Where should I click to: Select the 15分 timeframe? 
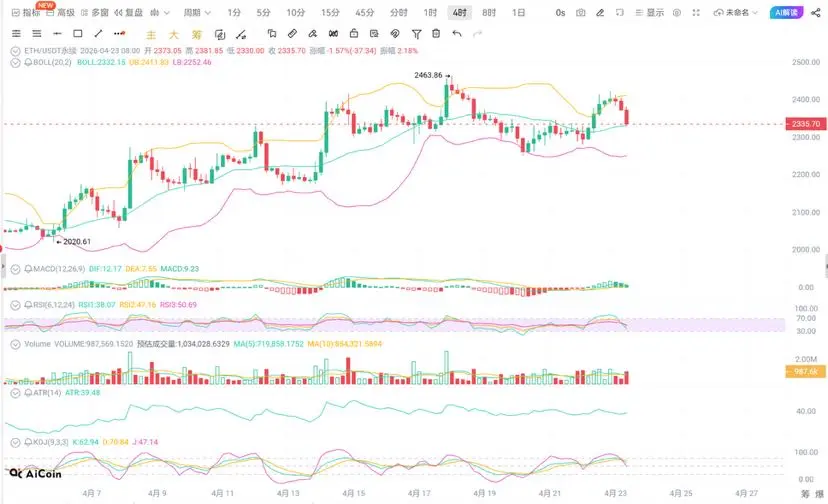pos(330,12)
